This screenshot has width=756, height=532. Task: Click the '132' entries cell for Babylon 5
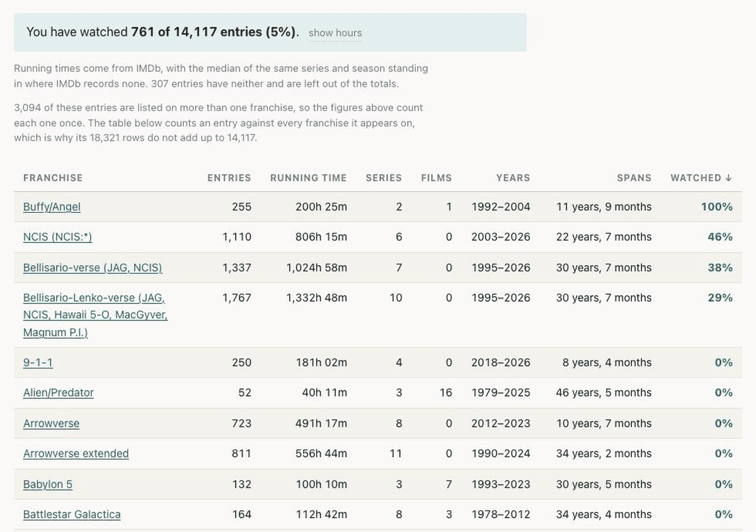pos(241,484)
